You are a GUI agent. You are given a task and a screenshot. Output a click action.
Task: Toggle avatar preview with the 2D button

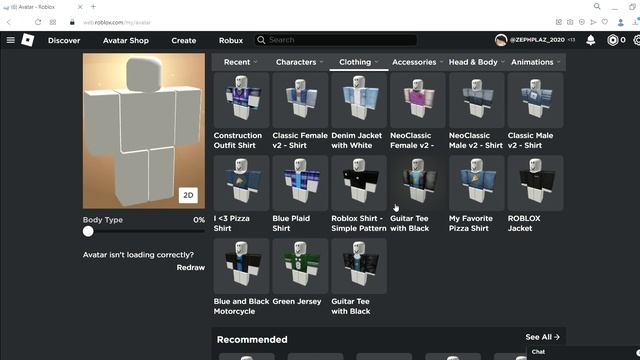188,195
